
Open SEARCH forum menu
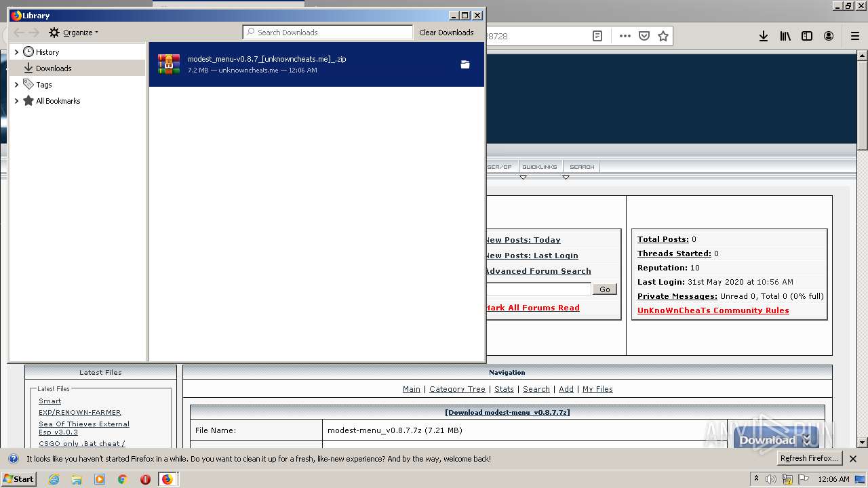click(x=582, y=167)
